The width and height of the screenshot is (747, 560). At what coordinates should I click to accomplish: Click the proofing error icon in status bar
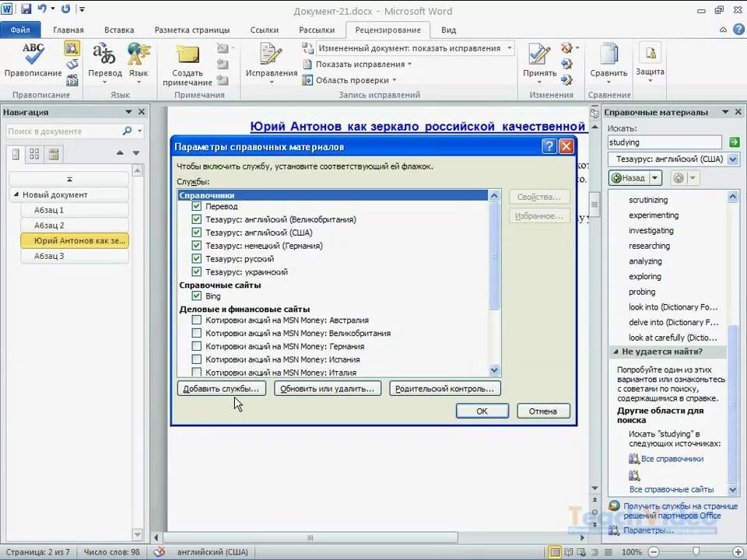pyautogui.click(x=159, y=552)
